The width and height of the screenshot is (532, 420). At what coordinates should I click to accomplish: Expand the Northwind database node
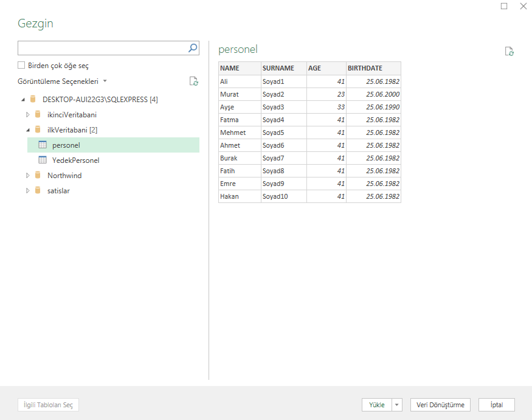(28, 176)
